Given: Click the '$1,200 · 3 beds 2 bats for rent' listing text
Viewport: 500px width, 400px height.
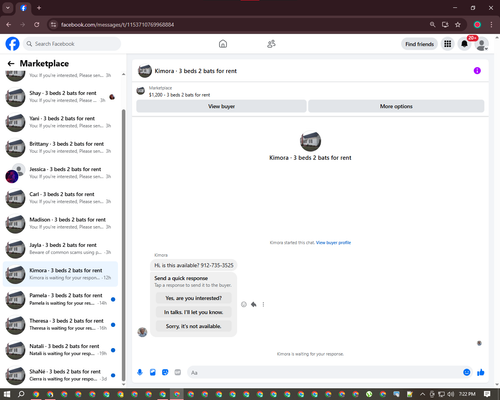Looking at the screenshot, I should point(179,95).
